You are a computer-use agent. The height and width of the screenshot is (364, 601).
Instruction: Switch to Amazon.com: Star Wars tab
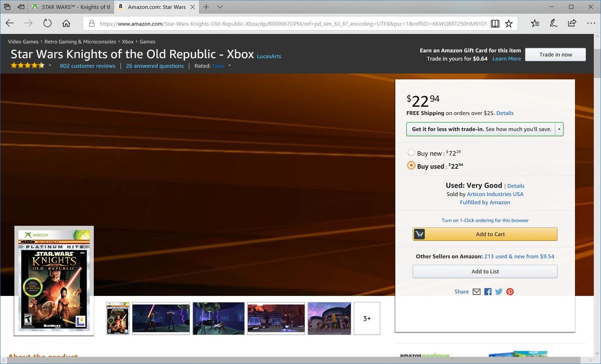point(156,7)
